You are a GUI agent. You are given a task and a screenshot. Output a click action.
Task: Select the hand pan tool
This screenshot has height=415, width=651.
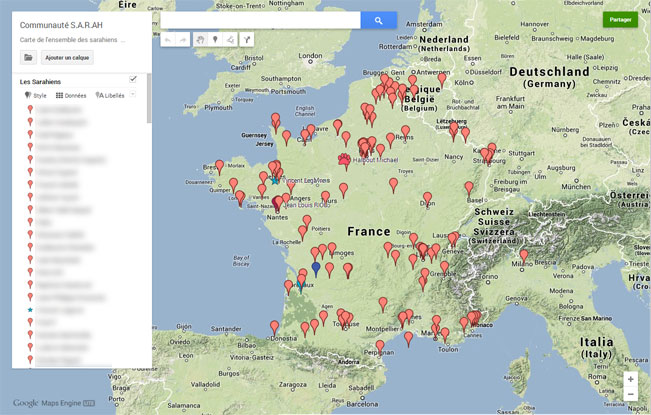(x=200, y=39)
